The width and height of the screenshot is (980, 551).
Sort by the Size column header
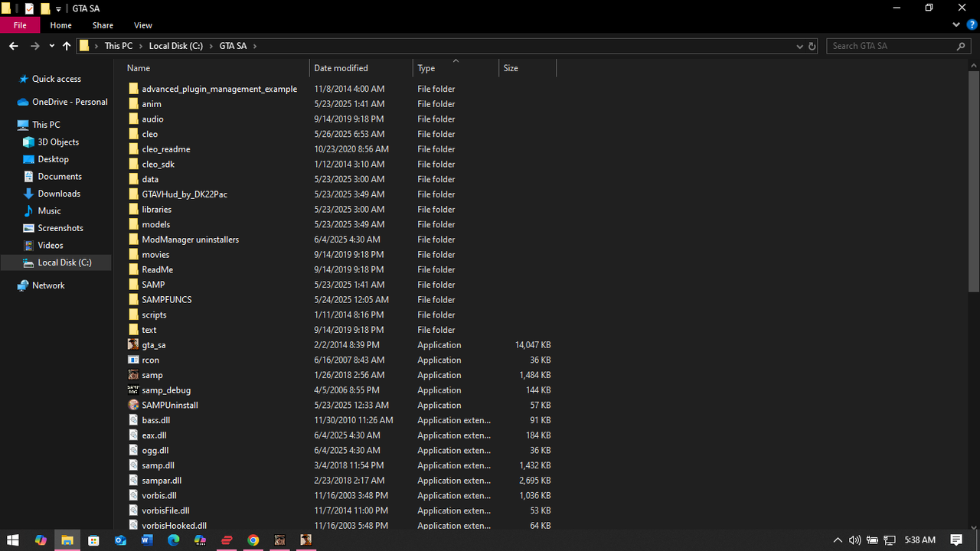[x=527, y=68]
